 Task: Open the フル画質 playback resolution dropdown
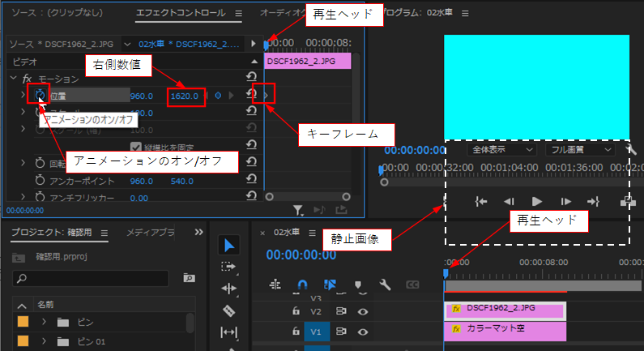point(580,150)
